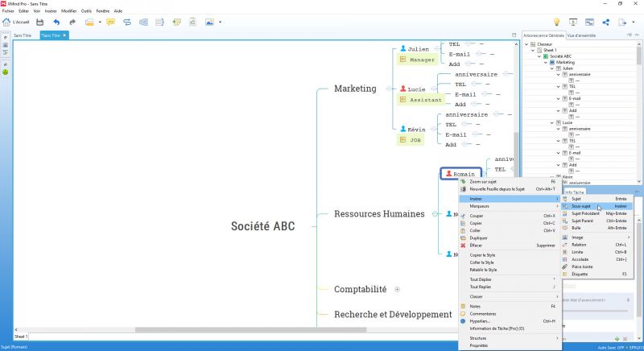Image resolution: width=644 pixels, height=351 pixels.
Task: Collapse Société ABC node in outline tree
Action: pyautogui.click(x=539, y=56)
